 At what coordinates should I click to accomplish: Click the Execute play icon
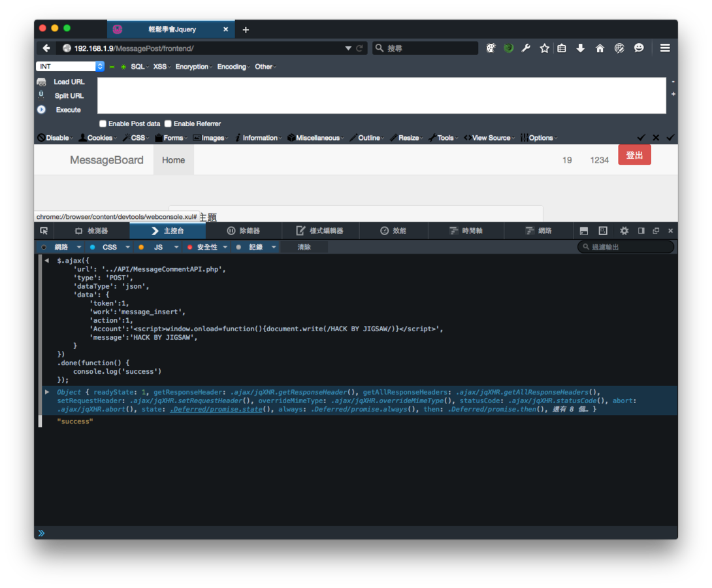[41, 109]
